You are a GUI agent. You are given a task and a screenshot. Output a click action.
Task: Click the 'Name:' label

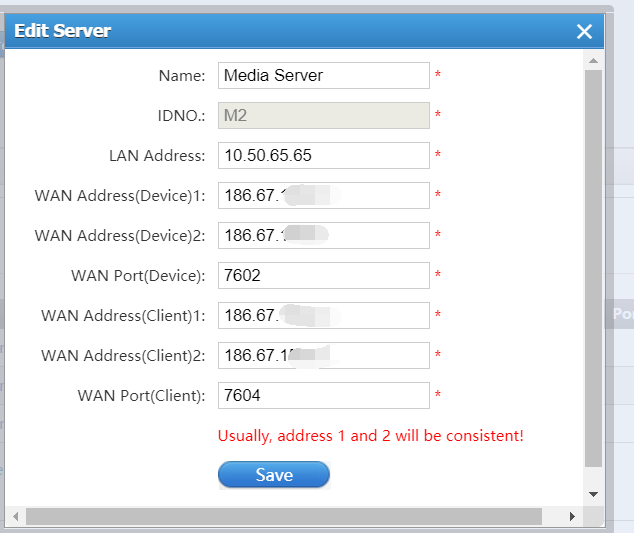click(x=182, y=76)
